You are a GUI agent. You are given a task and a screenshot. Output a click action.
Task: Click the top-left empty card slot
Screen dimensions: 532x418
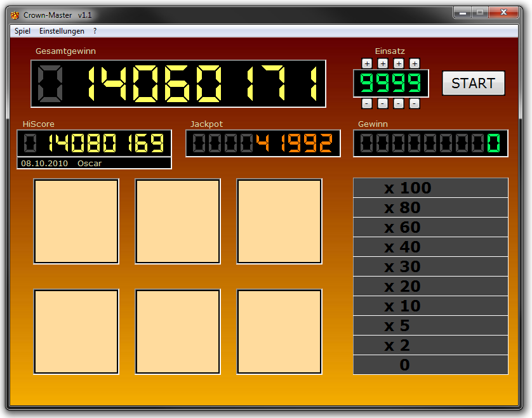tap(76, 221)
